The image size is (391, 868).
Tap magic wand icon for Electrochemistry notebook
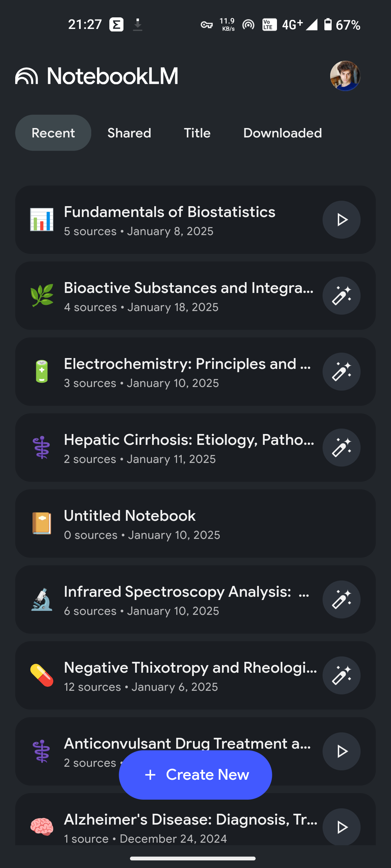(x=341, y=371)
